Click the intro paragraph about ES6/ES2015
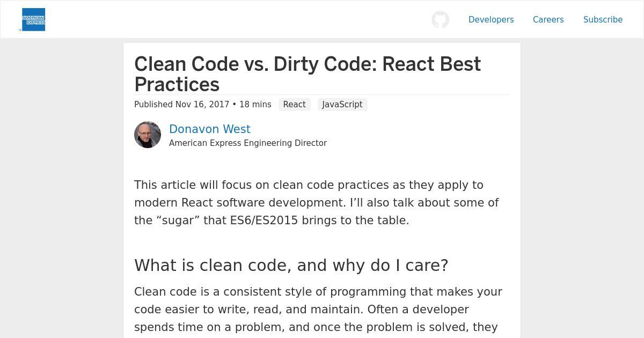644x338 pixels. (x=317, y=202)
